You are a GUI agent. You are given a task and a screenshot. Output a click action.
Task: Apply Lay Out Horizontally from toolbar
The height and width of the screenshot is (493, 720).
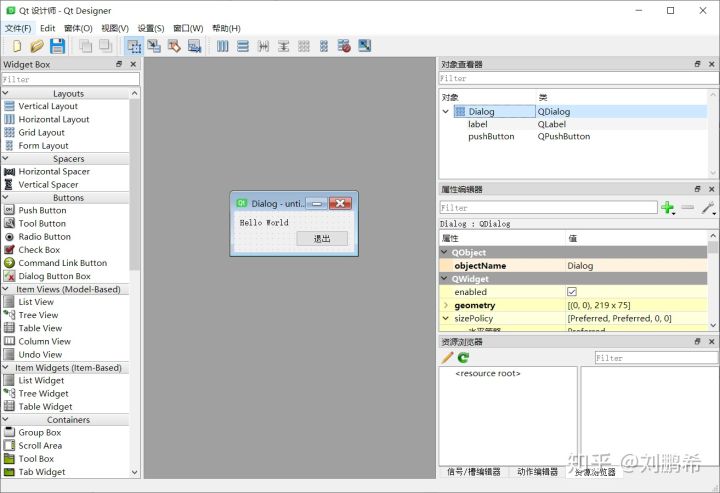(x=223, y=46)
